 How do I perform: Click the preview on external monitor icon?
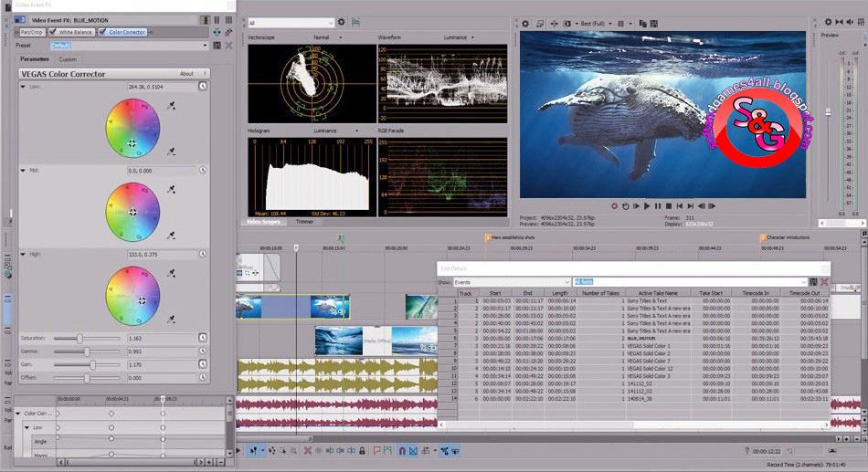click(540, 24)
